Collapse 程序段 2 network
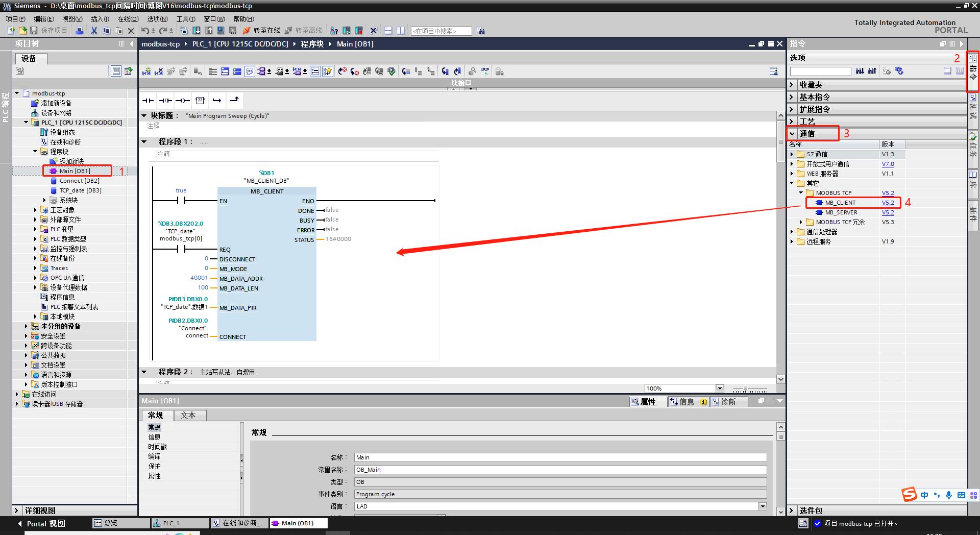This screenshot has height=535, width=980. [x=144, y=372]
